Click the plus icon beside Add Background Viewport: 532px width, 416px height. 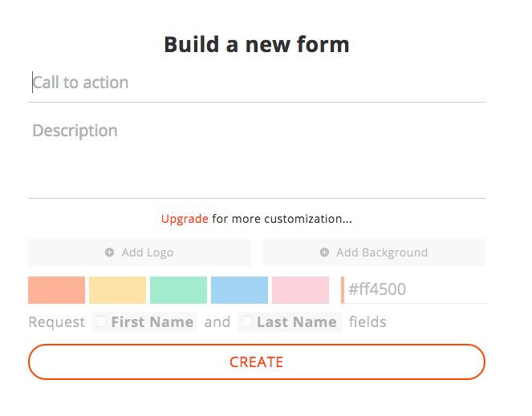pos(325,252)
